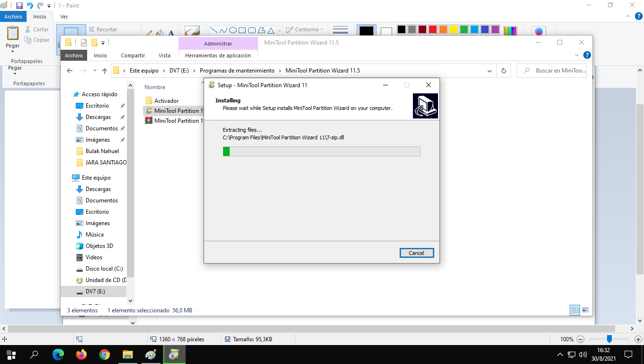
Task: Select the Brushes tool in Paint
Action: tap(192, 32)
